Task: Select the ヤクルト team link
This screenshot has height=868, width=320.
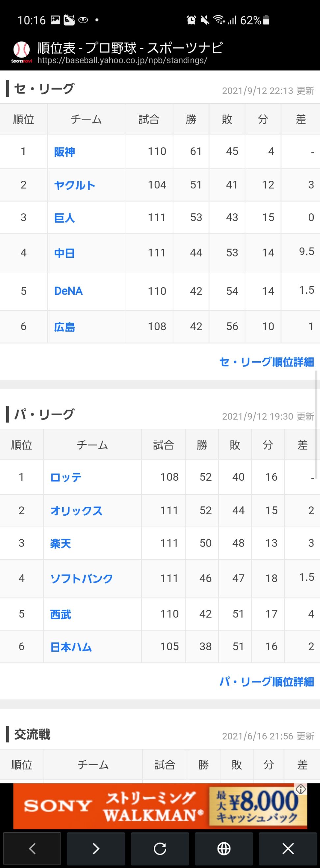Action: pyautogui.click(x=74, y=185)
